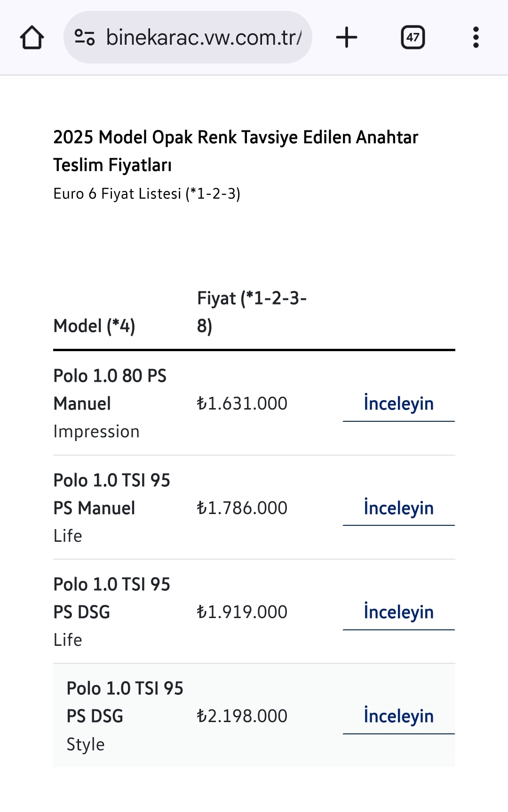Open İnceleyin link for Polo TSI Manuel Life
Image resolution: width=508 pixels, height=812 pixels.
coord(399,508)
